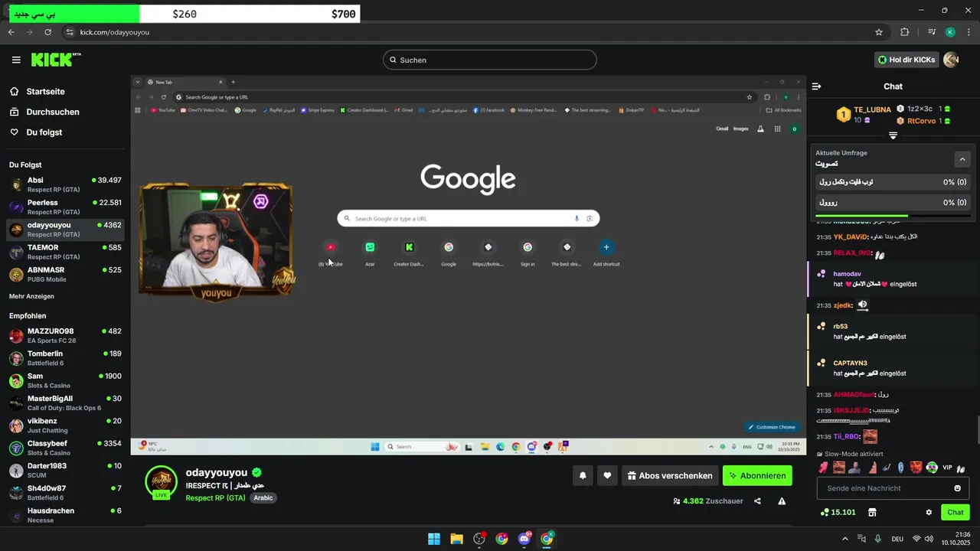Send message with green Chat button

coord(955,512)
